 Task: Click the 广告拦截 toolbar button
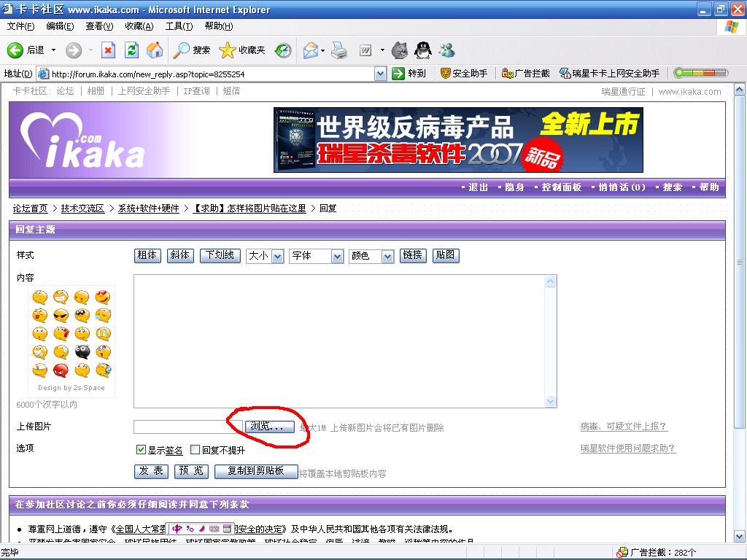point(526,74)
